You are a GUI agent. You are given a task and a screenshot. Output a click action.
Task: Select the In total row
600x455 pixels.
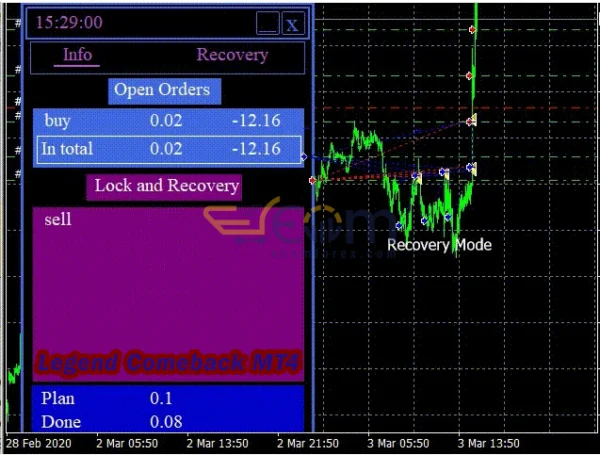[x=167, y=149]
